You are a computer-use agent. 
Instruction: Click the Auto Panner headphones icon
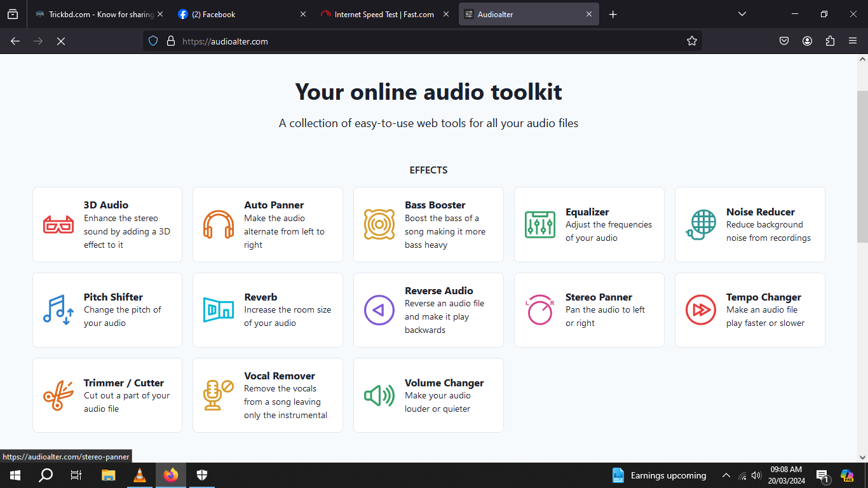219,225
